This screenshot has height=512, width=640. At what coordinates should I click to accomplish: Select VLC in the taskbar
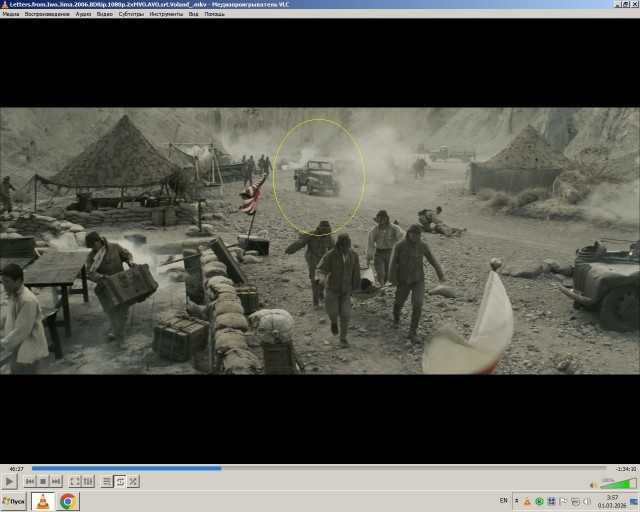click(43, 501)
